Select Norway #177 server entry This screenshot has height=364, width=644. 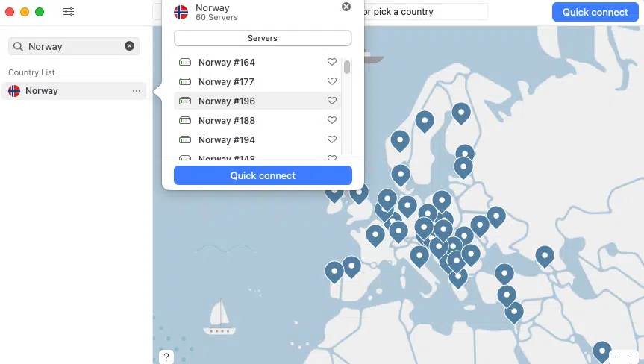tap(227, 81)
